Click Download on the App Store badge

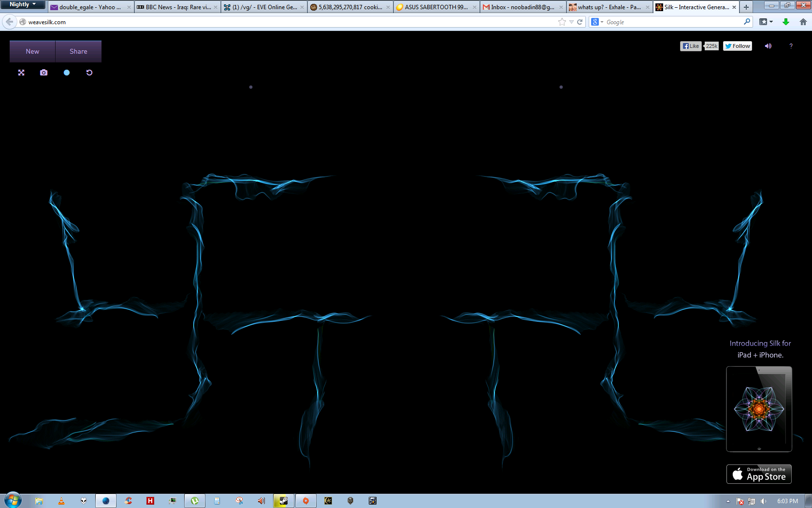point(759,474)
